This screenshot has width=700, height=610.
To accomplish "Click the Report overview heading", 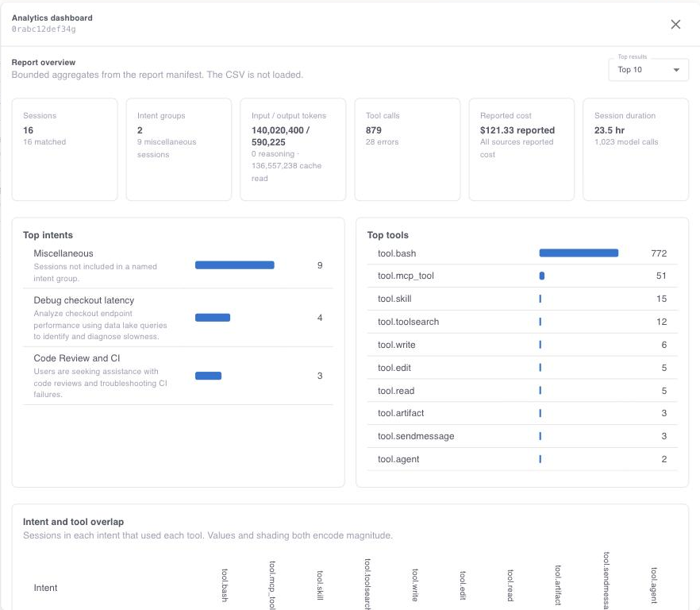I will tap(44, 62).
